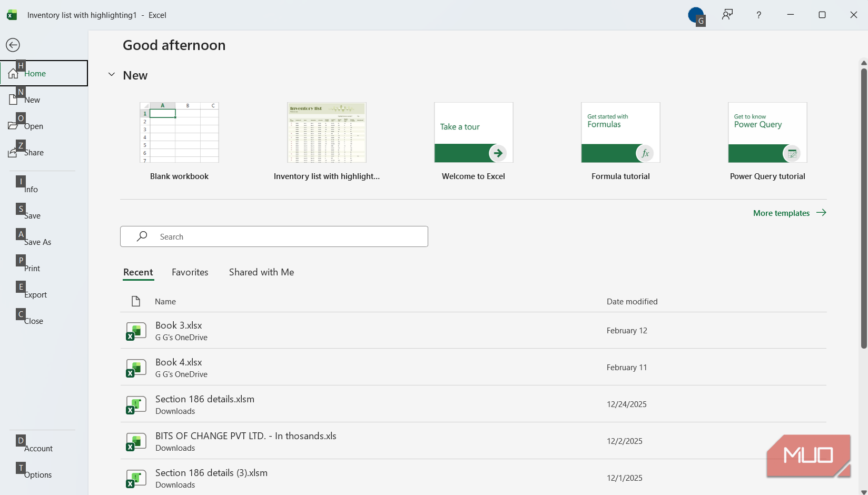Open Help with the question mark icon
This screenshot has width=868, height=495.
click(x=759, y=15)
